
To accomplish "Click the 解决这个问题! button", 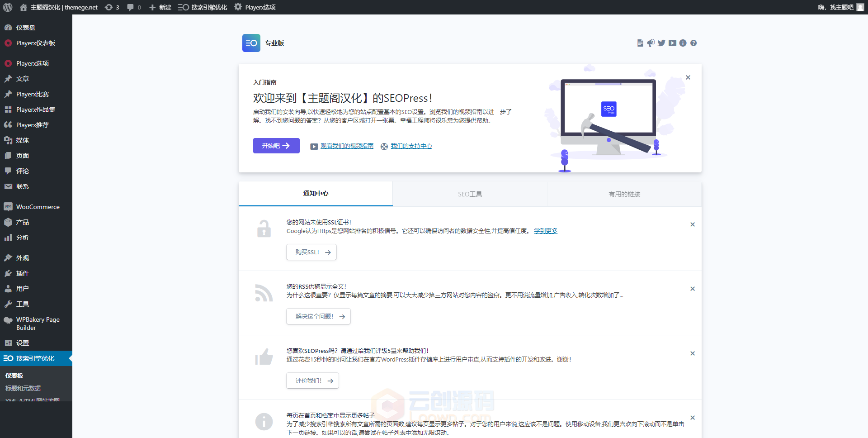I will pos(318,316).
